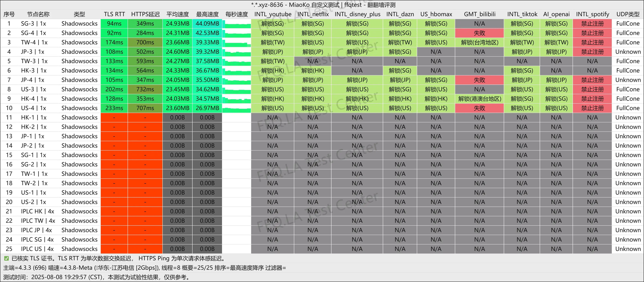Select node name HK-4 | 1x
Image resolution: width=644 pixels, height=282 pixels.
pos(34,99)
